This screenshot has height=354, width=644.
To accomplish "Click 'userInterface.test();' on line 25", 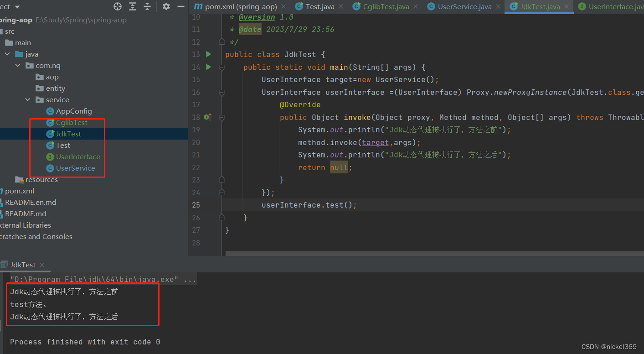I will [x=309, y=205].
